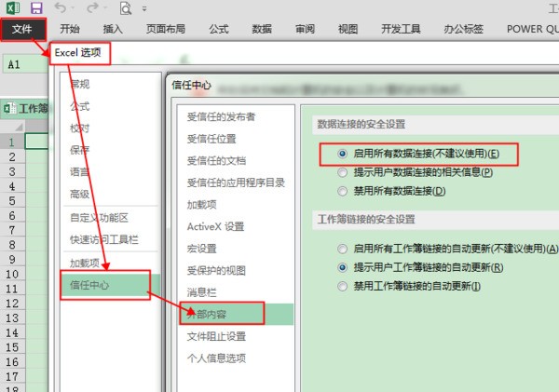Select 快速访问工具栏 in Excel options
The height and width of the screenshot is (392, 559).
[104, 239]
